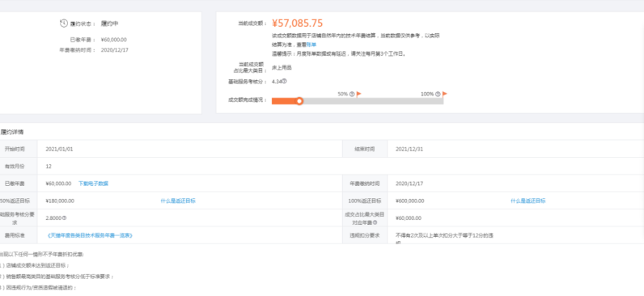644x296 pixels.
Task: Click the help icon after 对应年费 label
Action: pos(375,222)
